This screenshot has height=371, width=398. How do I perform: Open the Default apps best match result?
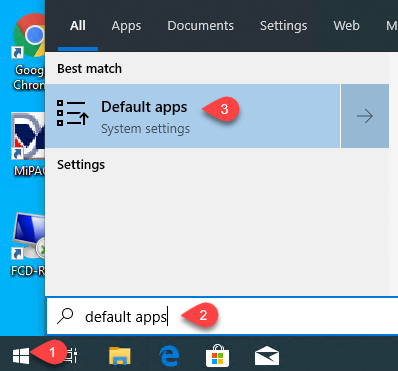192,116
